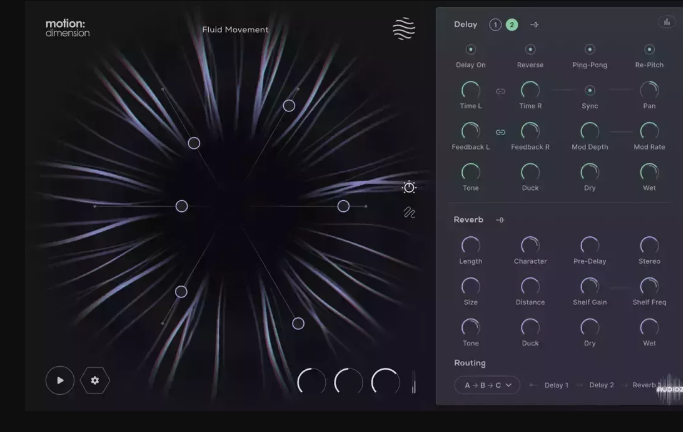Viewport: 683px width, 432px height.
Task: Click the Pre-Delay knob
Action: coord(590,245)
